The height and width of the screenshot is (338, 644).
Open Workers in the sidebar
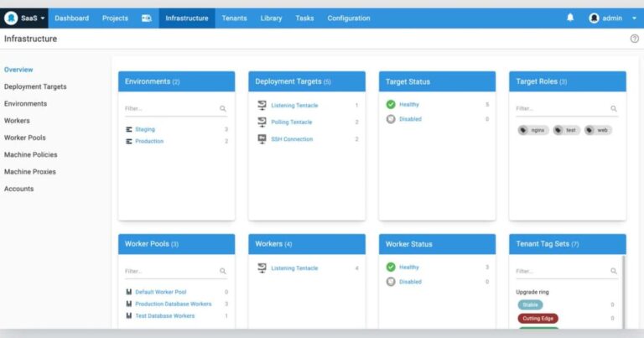pos(17,121)
